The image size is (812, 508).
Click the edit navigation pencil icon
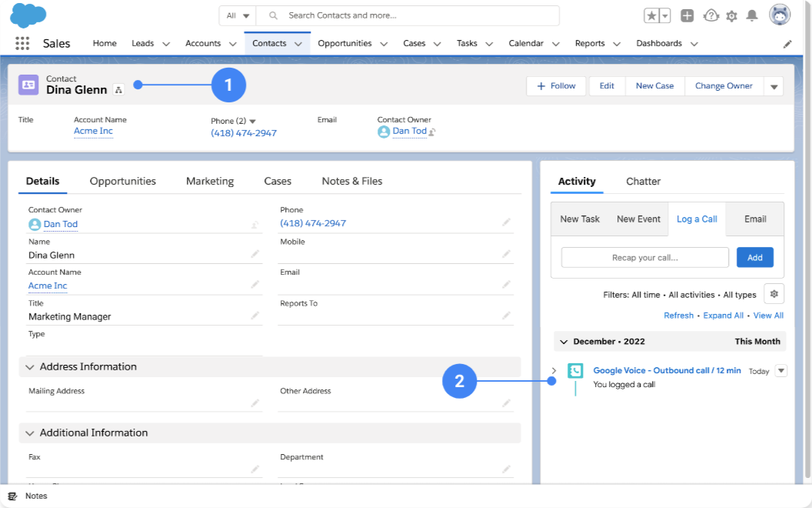click(787, 44)
